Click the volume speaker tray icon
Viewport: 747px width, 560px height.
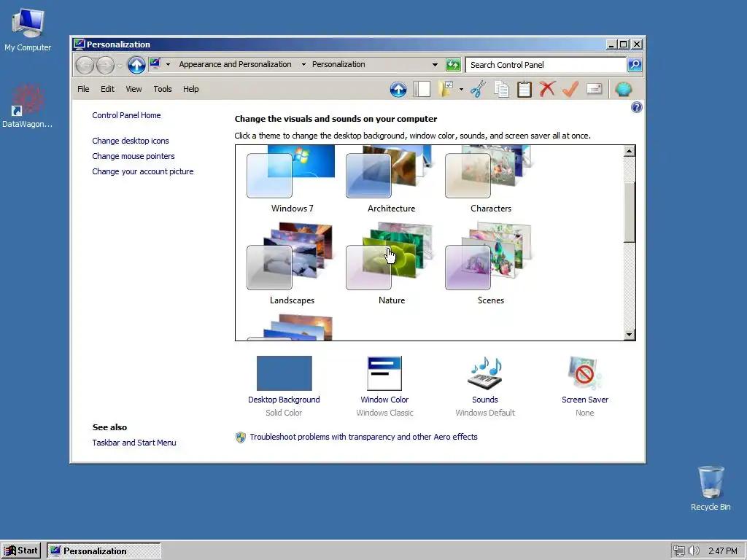click(694, 551)
